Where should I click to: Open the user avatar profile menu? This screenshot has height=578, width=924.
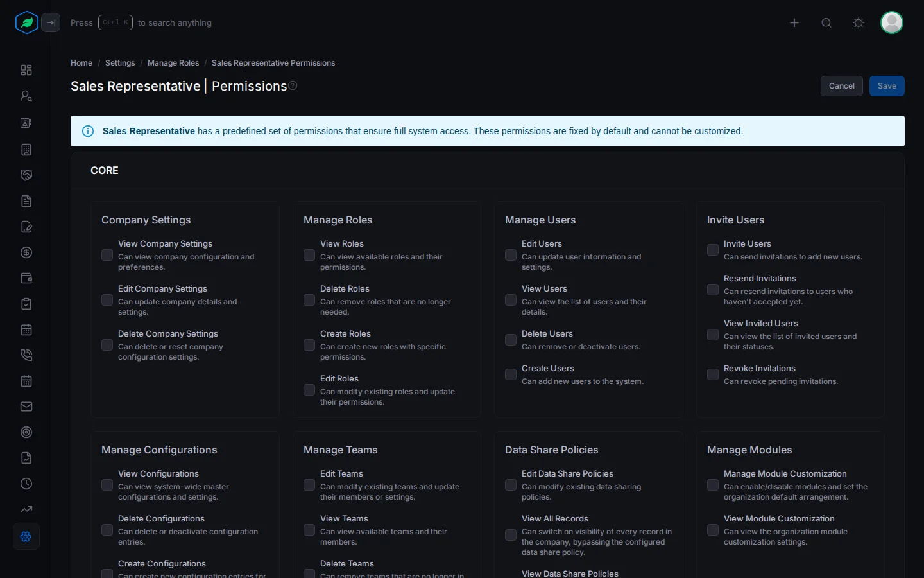pyautogui.click(x=892, y=22)
